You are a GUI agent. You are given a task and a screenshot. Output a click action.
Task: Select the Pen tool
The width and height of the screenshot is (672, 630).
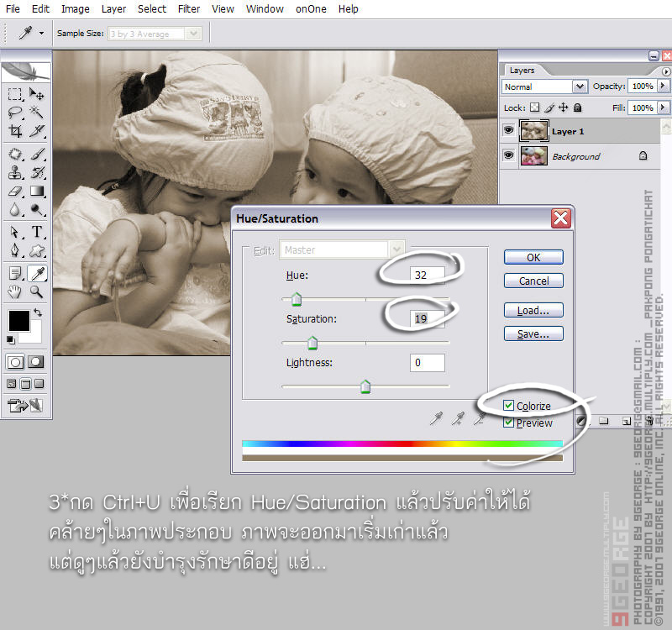[x=15, y=250]
